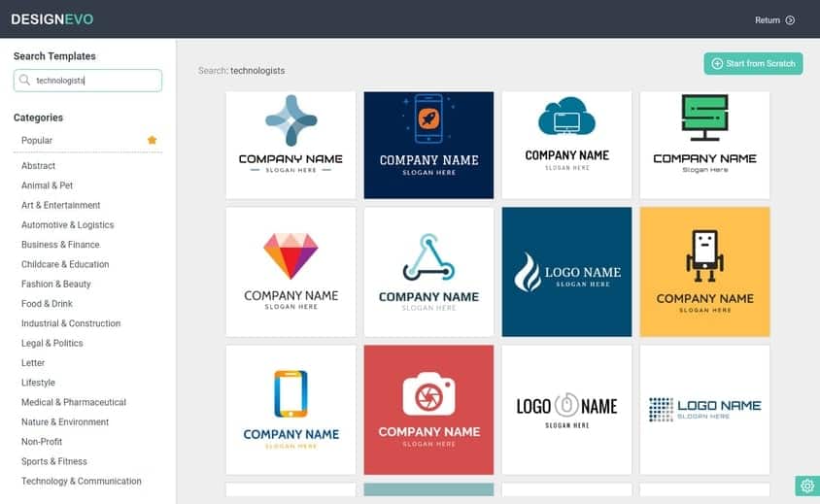820x504 pixels.
Task: Choose the white flame logo on blue
Action: tap(566, 272)
